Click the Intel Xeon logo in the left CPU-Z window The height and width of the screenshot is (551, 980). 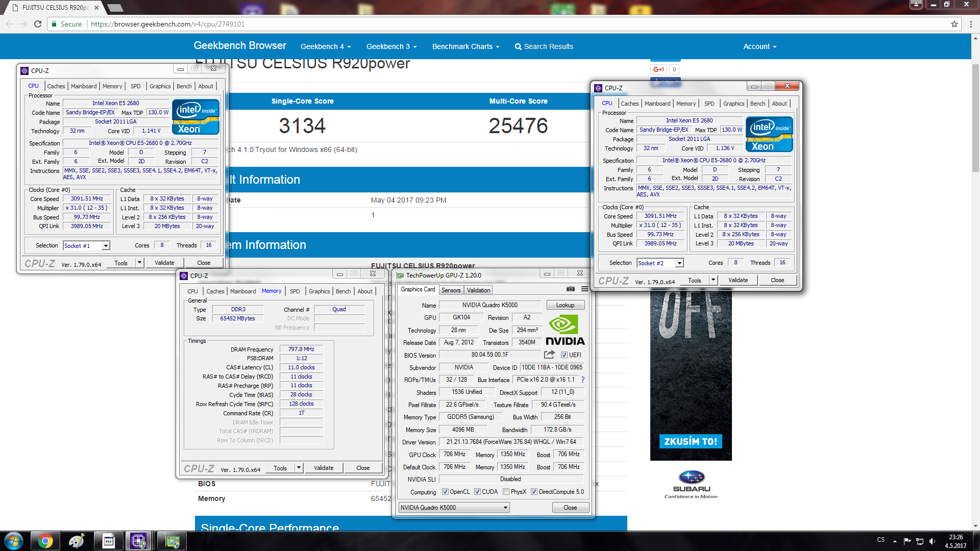click(x=195, y=117)
